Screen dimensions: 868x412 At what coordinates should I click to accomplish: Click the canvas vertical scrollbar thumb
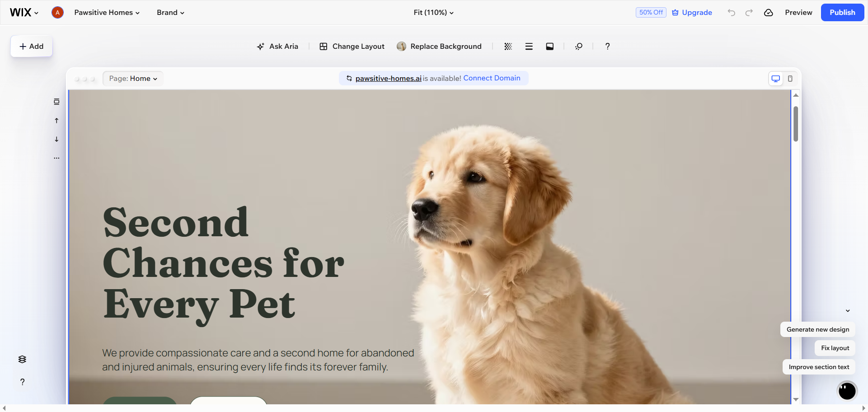pyautogui.click(x=796, y=124)
